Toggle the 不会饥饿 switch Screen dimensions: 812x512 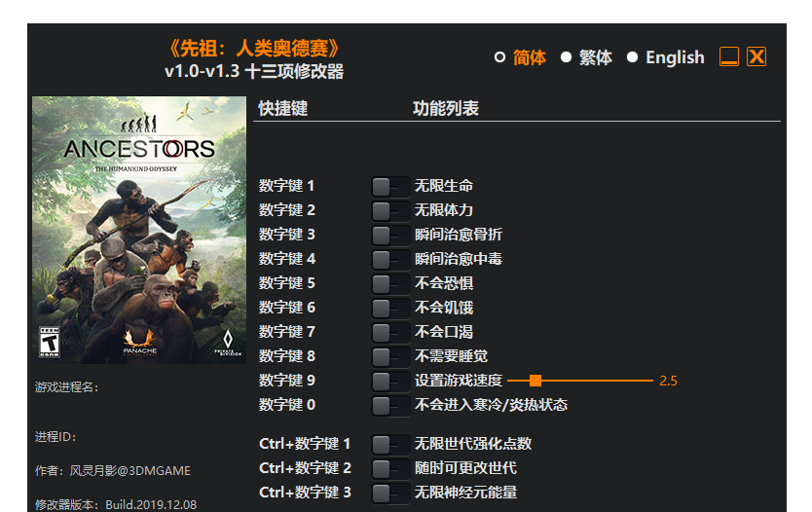pos(390,308)
